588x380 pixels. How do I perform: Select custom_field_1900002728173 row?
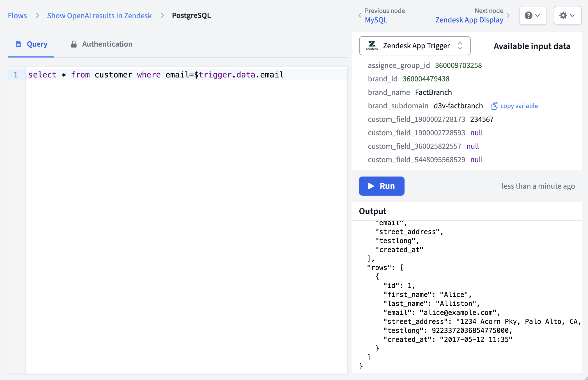coord(431,119)
